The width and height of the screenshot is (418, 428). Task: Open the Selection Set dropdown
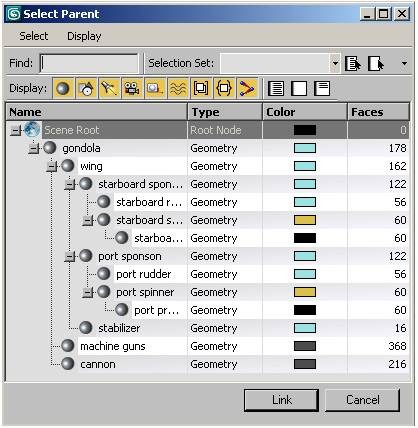(x=335, y=63)
